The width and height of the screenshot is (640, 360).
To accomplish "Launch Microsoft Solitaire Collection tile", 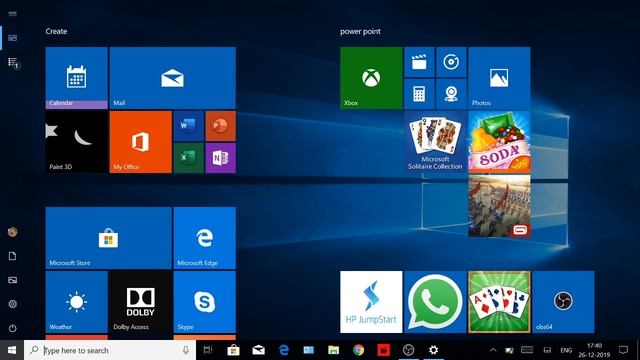I will click(435, 142).
